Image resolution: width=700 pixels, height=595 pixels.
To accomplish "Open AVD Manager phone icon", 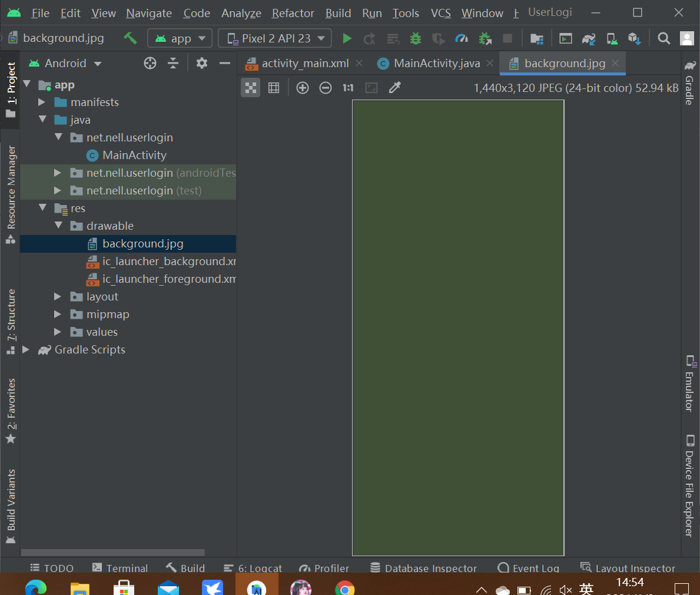I will (612, 39).
